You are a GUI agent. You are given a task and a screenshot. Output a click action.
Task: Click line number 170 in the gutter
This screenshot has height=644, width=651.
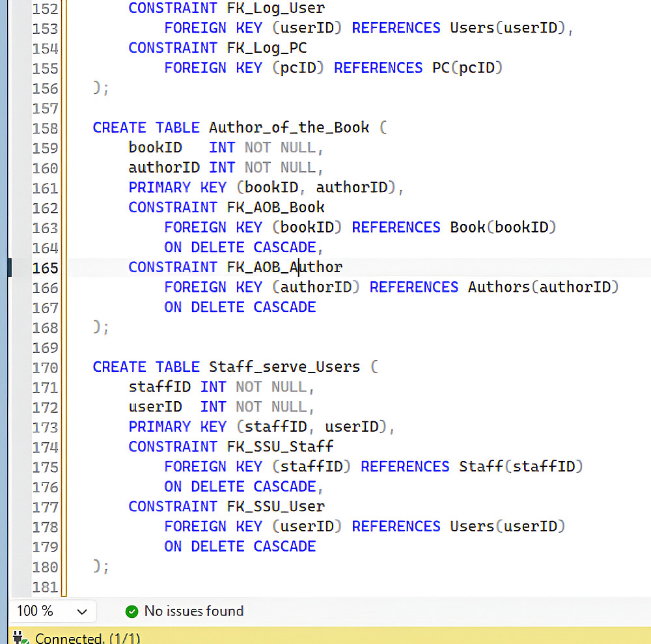click(x=46, y=367)
